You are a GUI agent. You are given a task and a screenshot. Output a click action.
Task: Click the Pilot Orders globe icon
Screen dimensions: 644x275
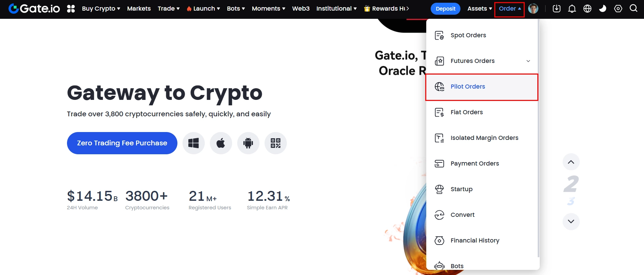(439, 87)
